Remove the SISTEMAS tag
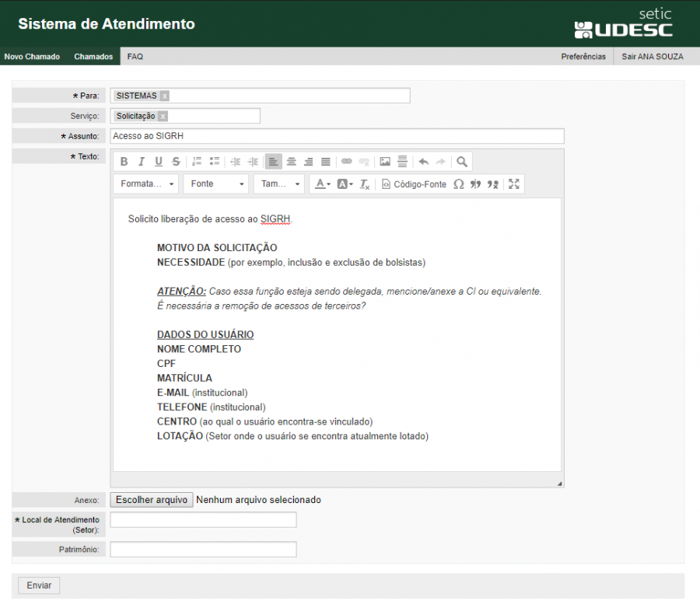700x608 pixels. pyautogui.click(x=165, y=96)
